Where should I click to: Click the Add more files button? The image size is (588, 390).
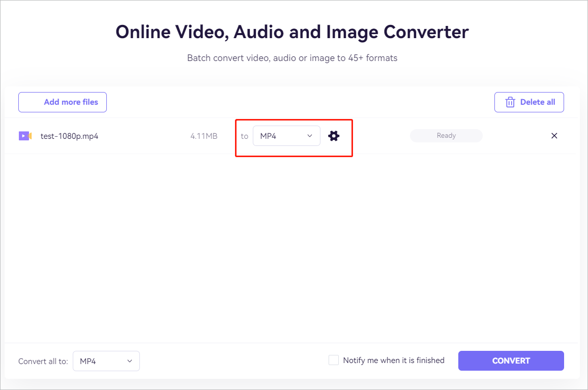[x=62, y=102]
